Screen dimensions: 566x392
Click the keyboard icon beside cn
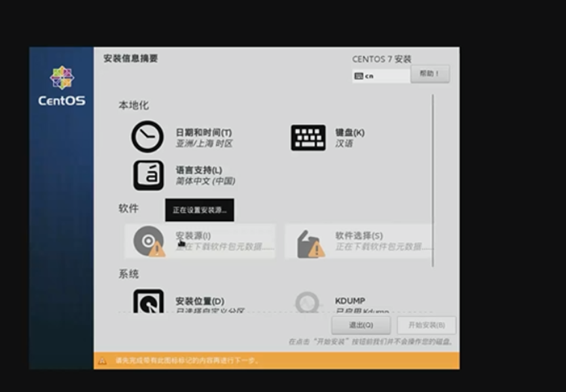359,76
